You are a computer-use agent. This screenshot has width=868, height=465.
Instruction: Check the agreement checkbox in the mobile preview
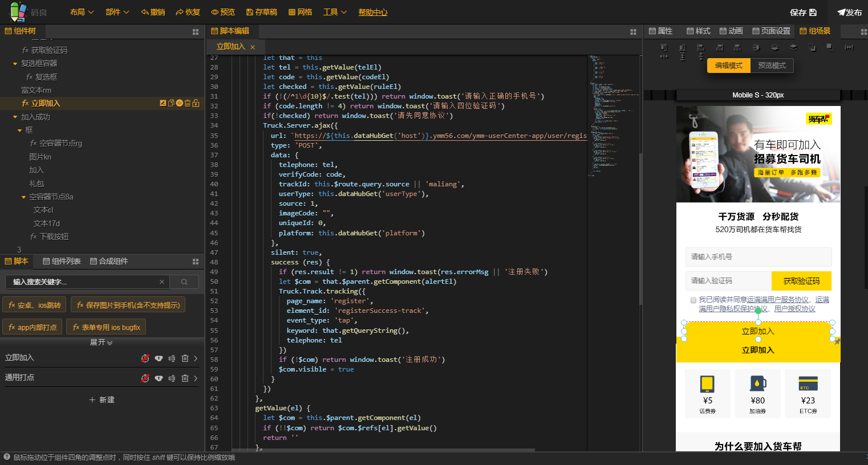tap(693, 300)
